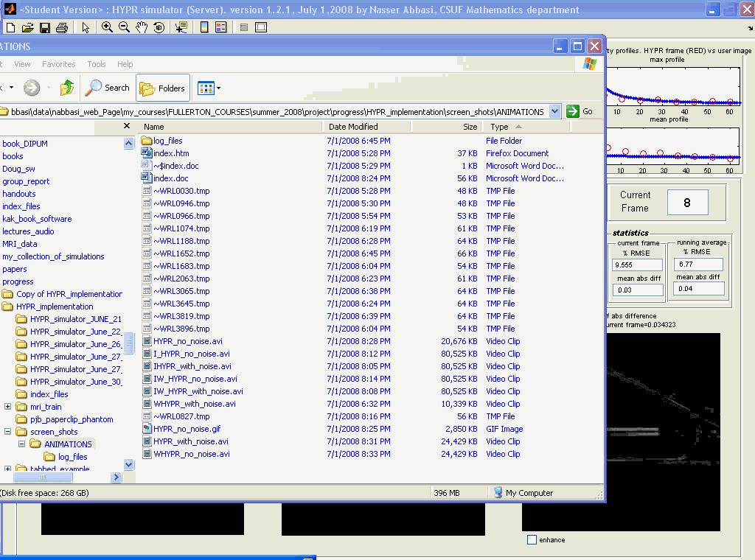Select the Zoom Out tool
The width and height of the screenshot is (755, 560).
(124, 27)
